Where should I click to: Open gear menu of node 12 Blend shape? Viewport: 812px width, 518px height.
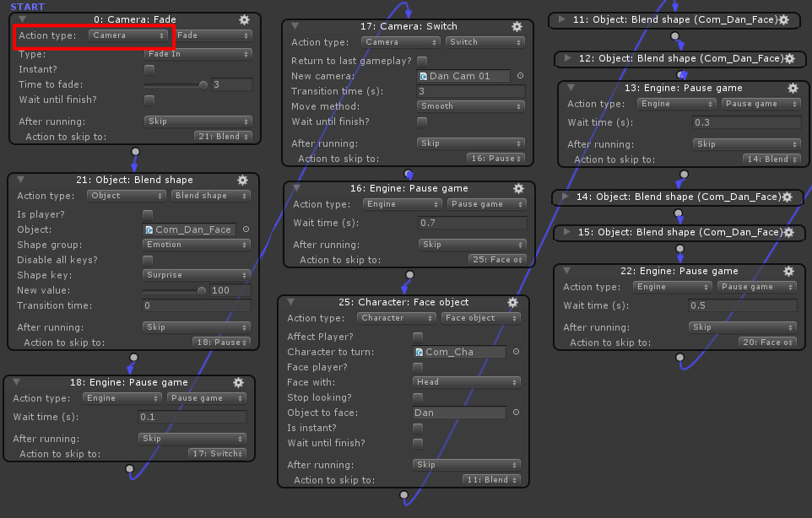(x=790, y=58)
